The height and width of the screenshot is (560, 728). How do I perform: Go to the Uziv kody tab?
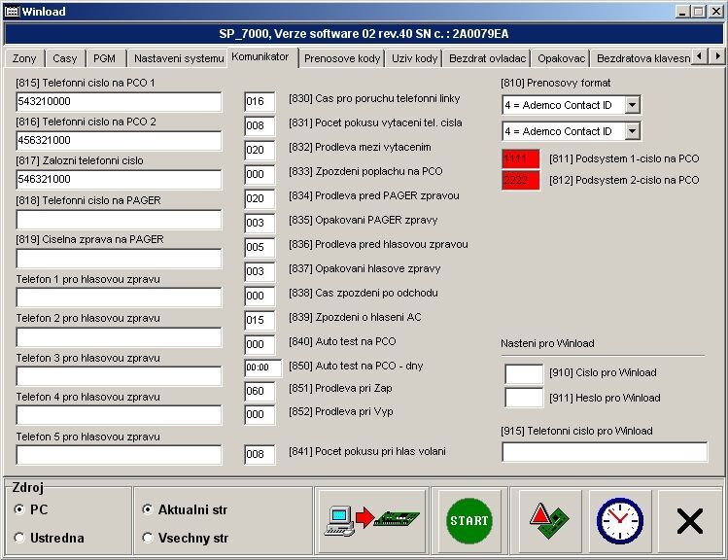click(414, 58)
